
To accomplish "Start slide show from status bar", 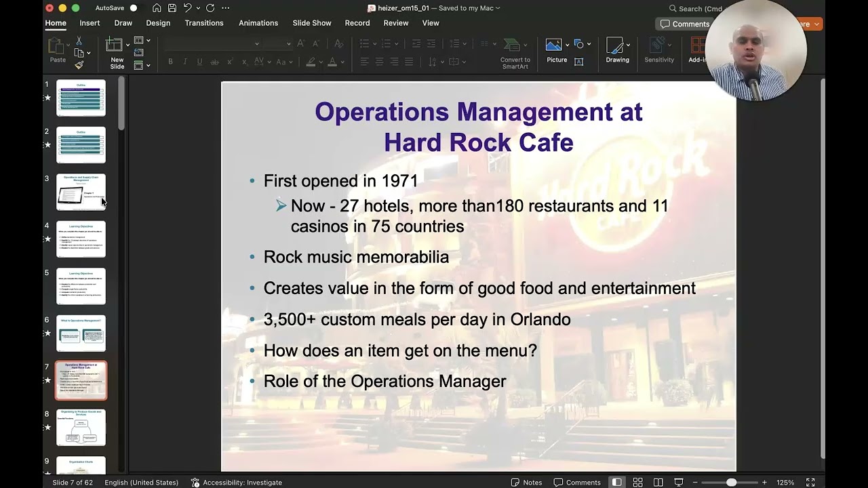I will click(x=679, y=483).
